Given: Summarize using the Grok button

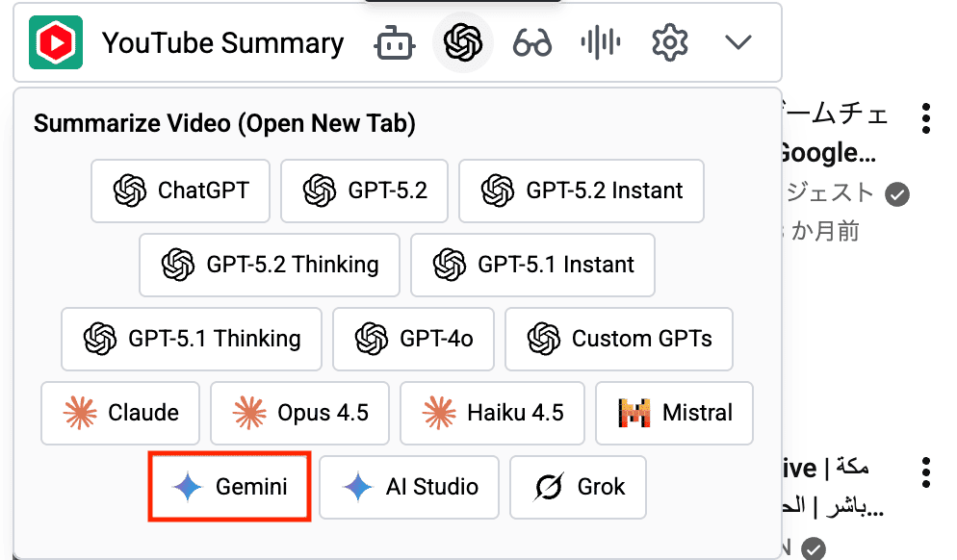Looking at the screenshot, I should pos(578,487).
